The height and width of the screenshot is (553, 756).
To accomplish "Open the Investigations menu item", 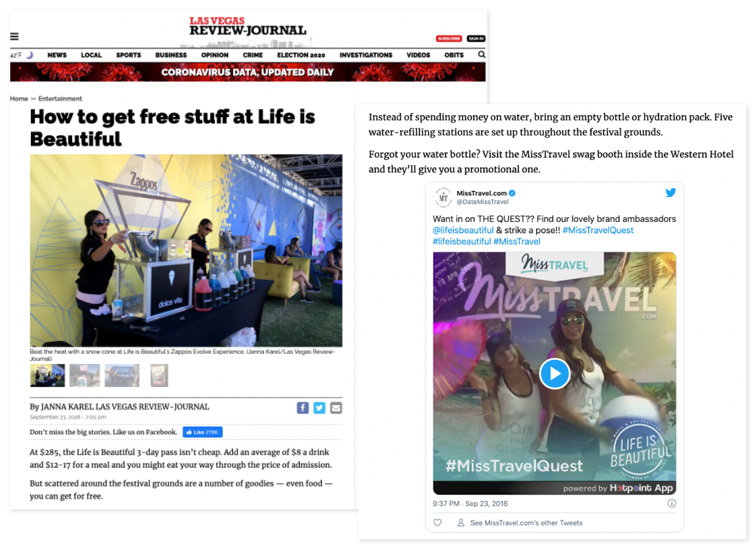I will coord(366,55).
